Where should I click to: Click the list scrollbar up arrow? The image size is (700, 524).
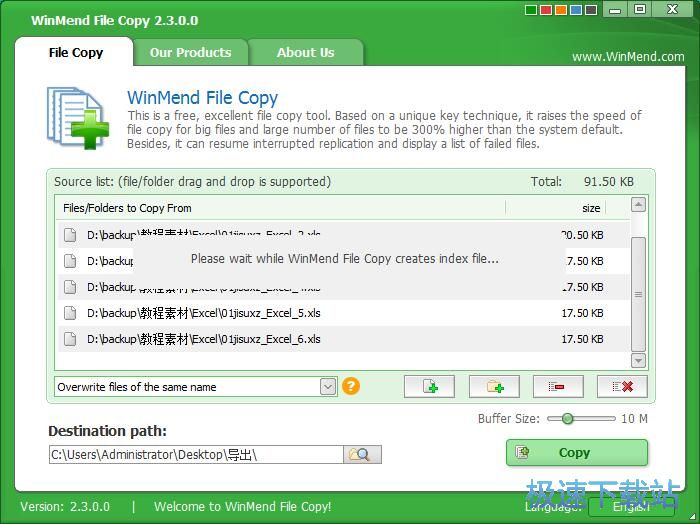[x=638, y=205]
